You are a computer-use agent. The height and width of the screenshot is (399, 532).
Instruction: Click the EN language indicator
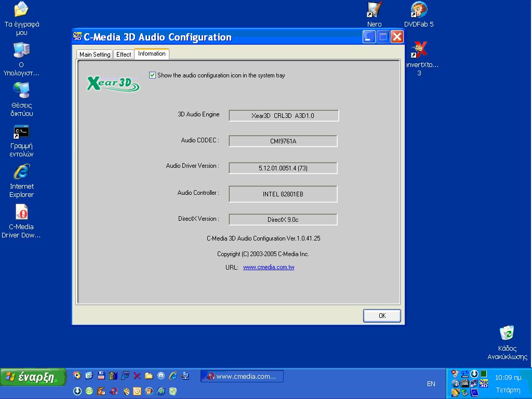[x=431, y=383]
